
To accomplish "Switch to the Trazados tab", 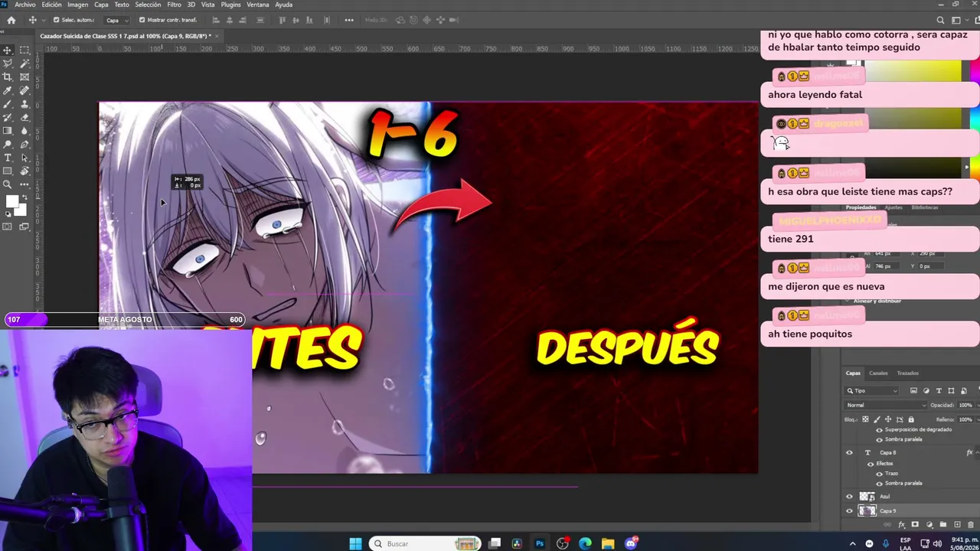I will (x=907, y=373).
